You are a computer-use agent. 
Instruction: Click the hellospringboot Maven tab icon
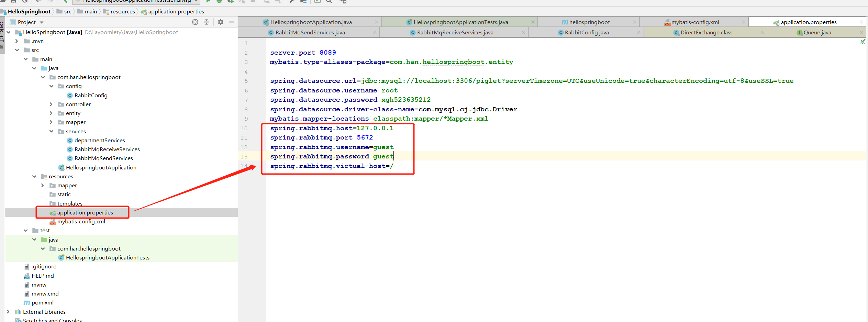pyautogui.click(x=565, y=22)
